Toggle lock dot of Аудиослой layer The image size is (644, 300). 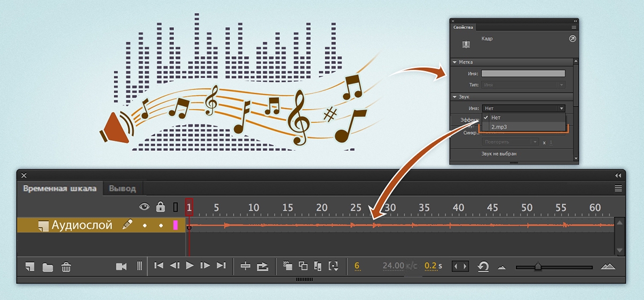point(160,226)
